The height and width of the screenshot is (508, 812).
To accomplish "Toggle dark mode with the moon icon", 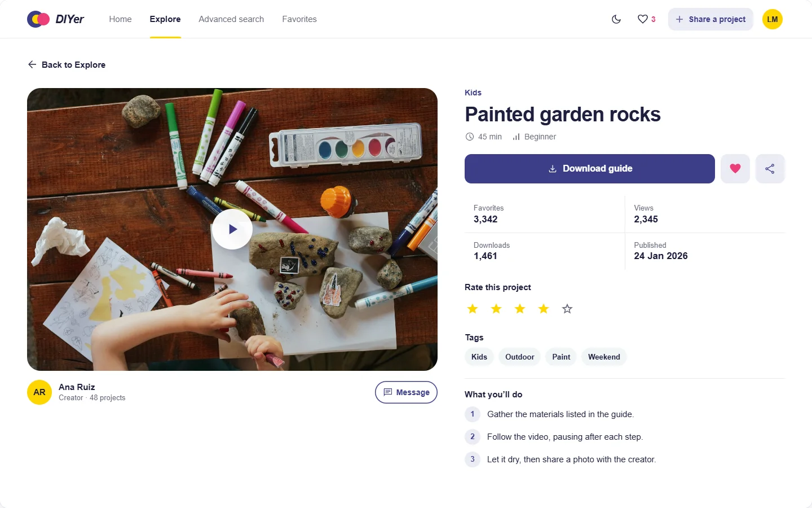I will (x=616, y=19).
